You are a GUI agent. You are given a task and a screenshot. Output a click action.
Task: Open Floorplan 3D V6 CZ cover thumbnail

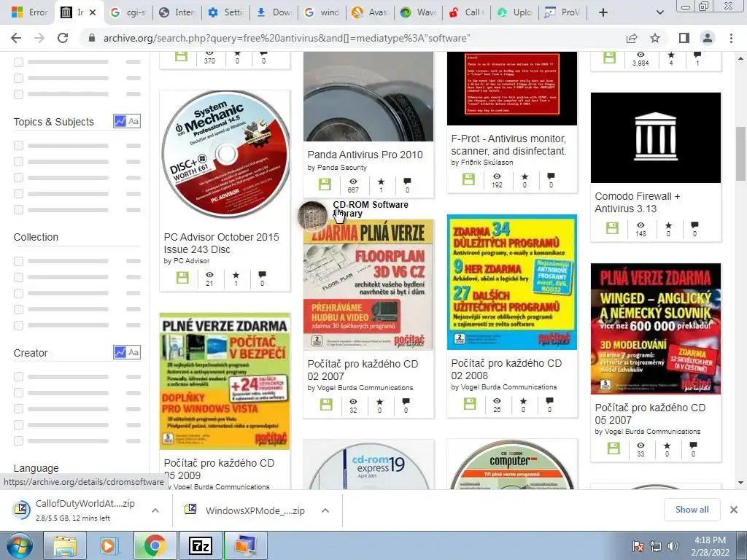point(368,285)
